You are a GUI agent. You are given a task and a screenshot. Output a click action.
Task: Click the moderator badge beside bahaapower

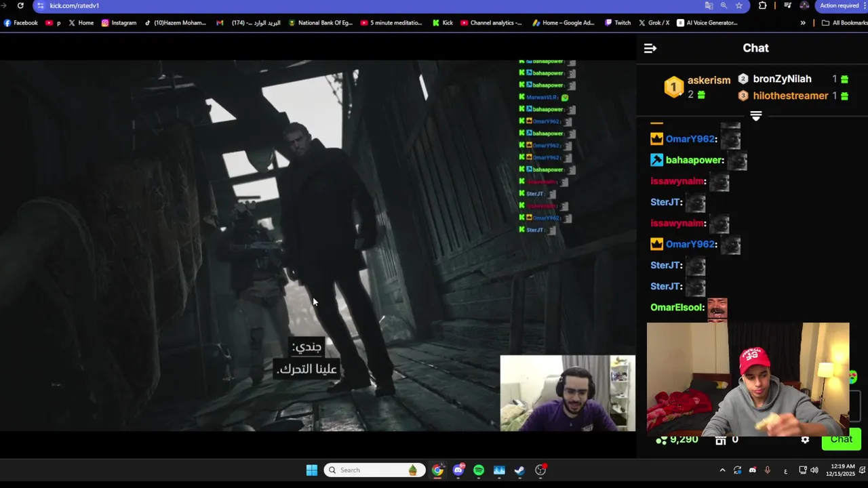point(656,160)
